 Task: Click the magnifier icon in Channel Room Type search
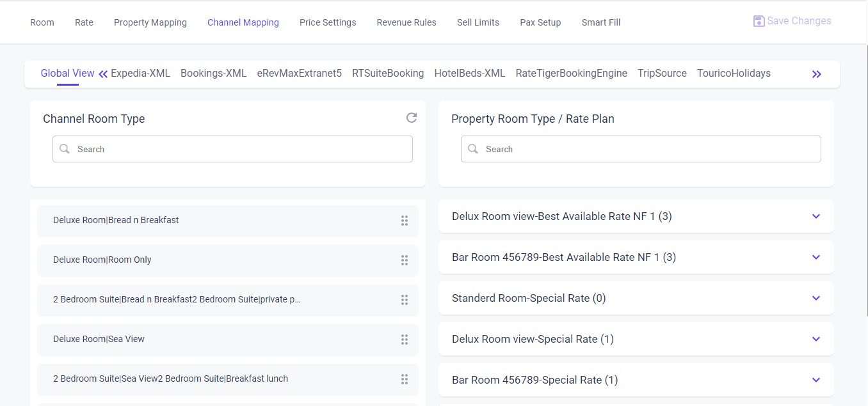[64, 148]
